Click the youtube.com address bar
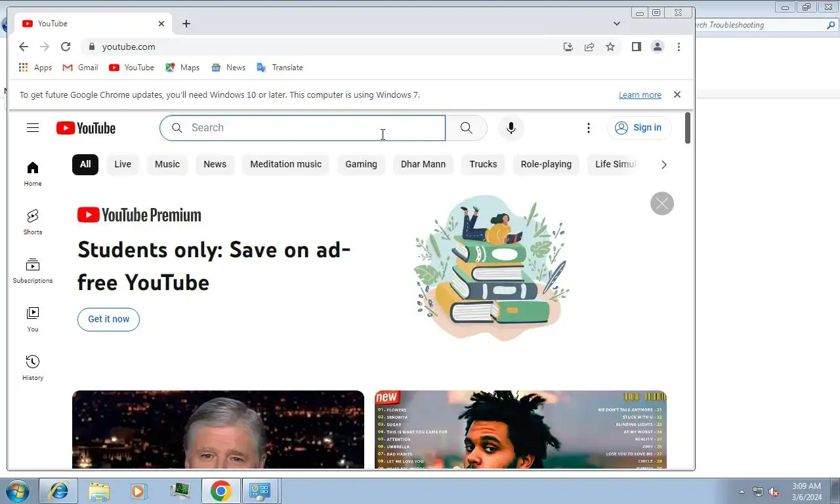 coord(322,47)
